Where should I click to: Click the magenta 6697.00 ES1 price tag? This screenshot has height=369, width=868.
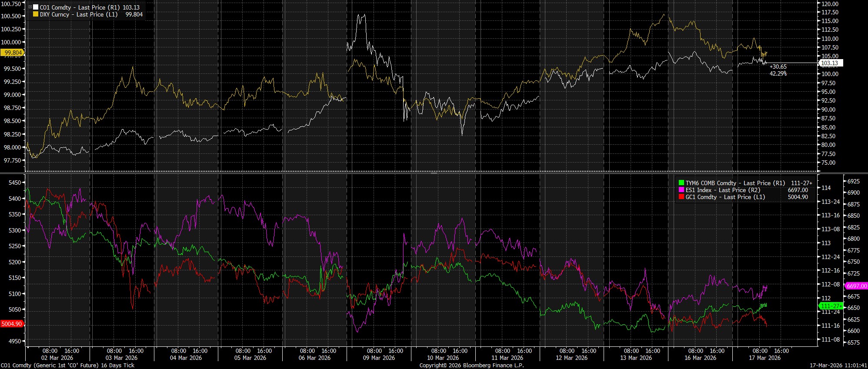tap(855, 286)
